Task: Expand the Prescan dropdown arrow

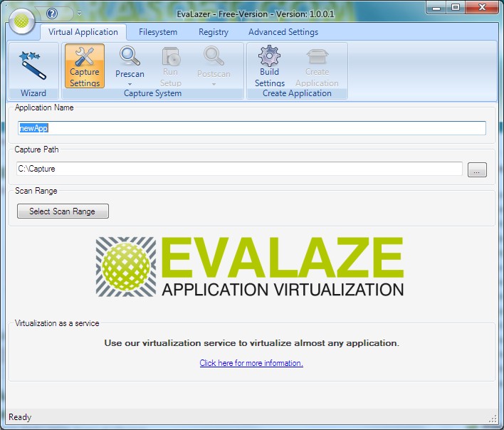Action: (130, 84)
